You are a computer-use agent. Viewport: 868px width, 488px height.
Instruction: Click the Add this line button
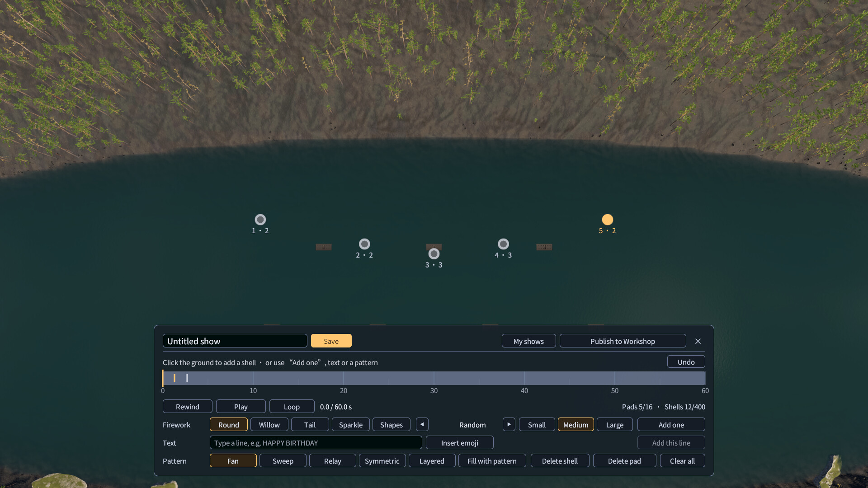tap(671, 442)
